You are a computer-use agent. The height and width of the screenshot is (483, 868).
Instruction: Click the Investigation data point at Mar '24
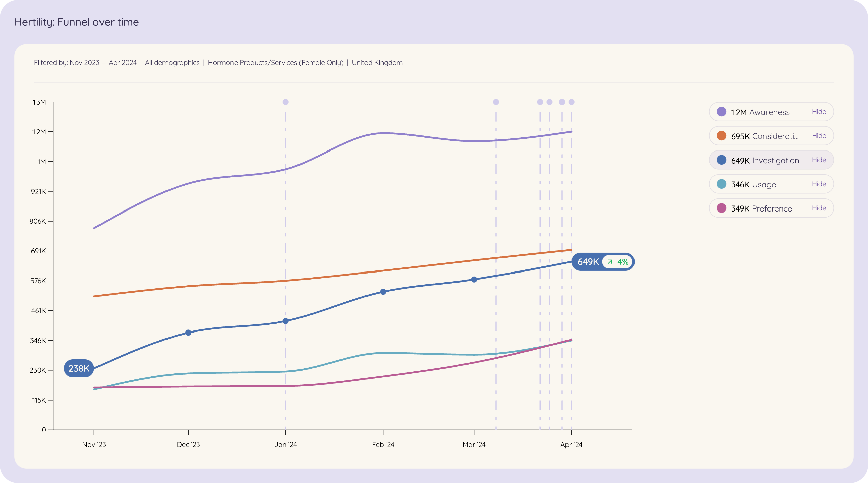pos(474,280)
